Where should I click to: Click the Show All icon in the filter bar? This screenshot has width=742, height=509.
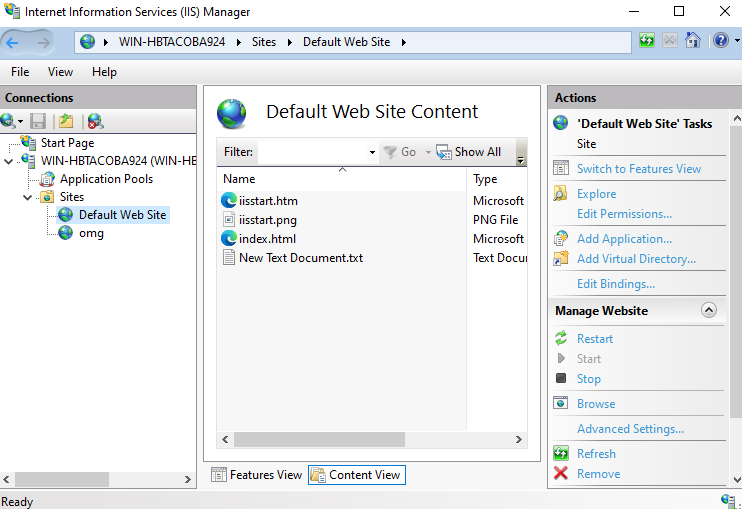click(x=444, y=152)
